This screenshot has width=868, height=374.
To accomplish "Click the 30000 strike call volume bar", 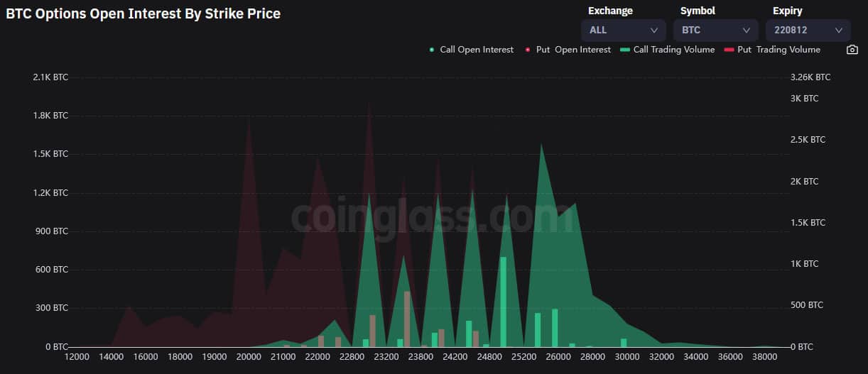I will [x=624, y=343].
